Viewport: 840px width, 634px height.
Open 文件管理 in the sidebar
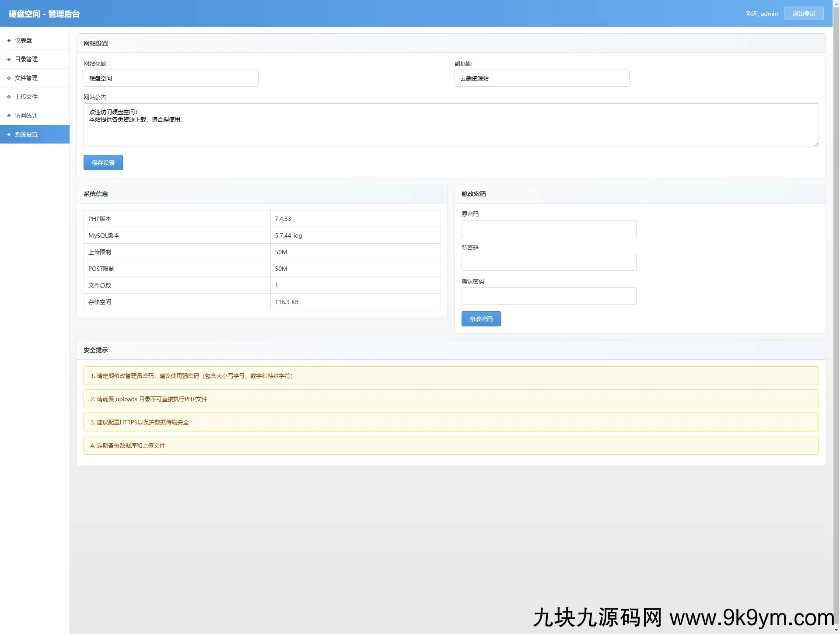pos(26,78)
